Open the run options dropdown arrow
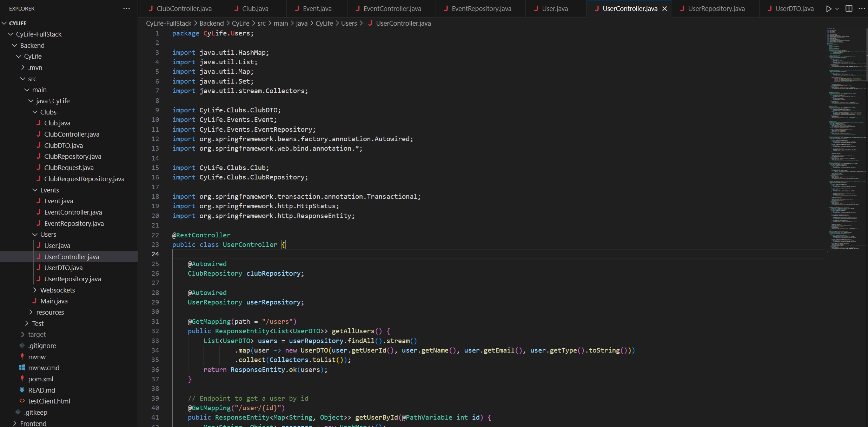The width and height of the screenshot is (868, 427). pyautogui.click(x=837, y=9)
